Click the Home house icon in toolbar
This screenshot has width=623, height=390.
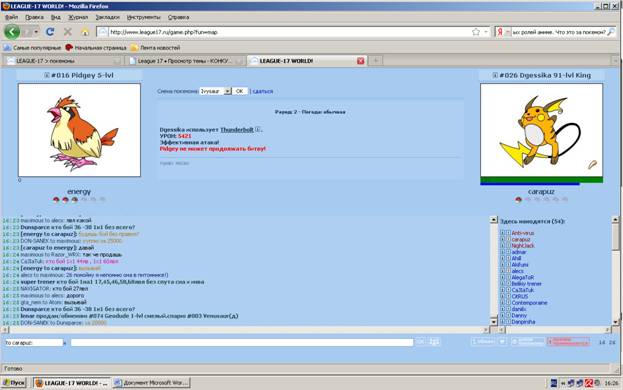[85, 32]
